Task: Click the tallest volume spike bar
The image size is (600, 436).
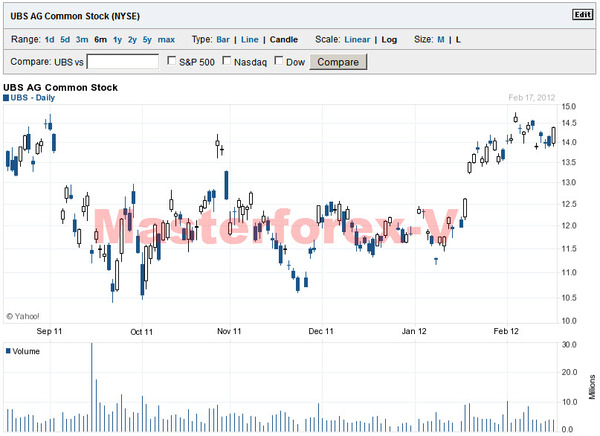Action: pos(91,387)
